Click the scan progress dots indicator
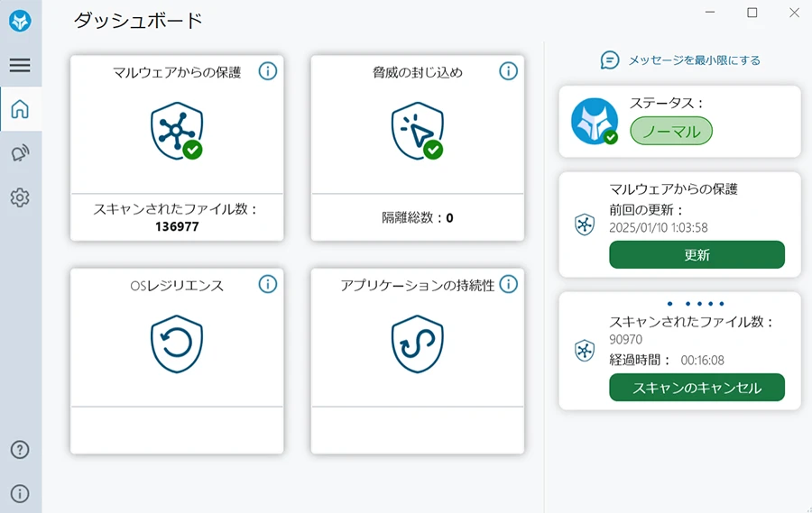The height and width of the screenshot is (513, 812). coord(696,304)
